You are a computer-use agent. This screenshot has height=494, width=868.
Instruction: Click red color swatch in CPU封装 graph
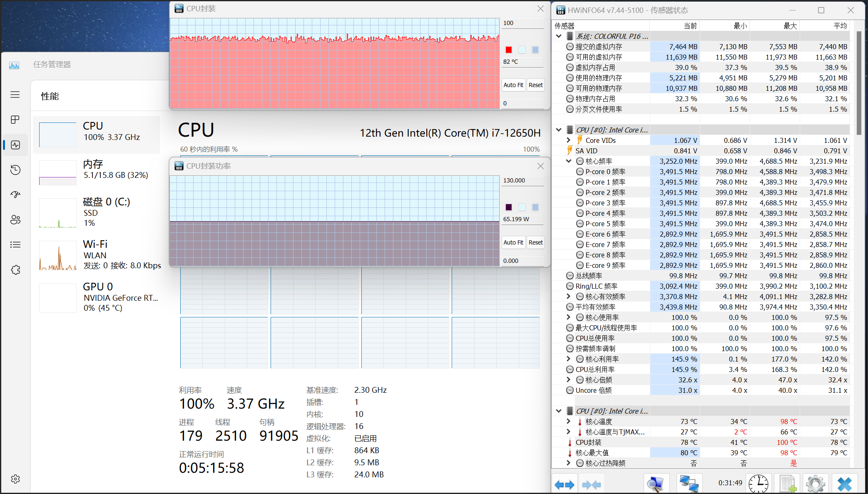(x=509, y=50)
